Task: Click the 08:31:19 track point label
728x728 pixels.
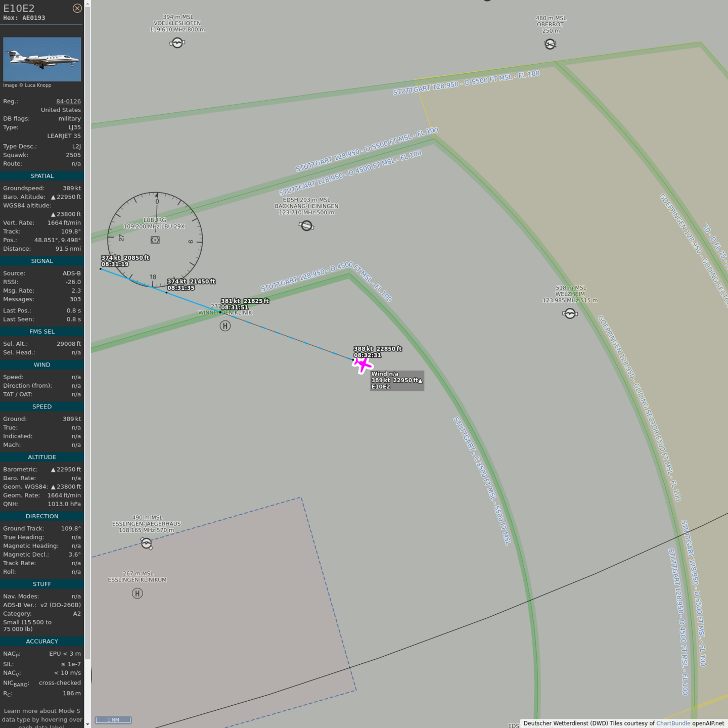Action: click(115, 264)
